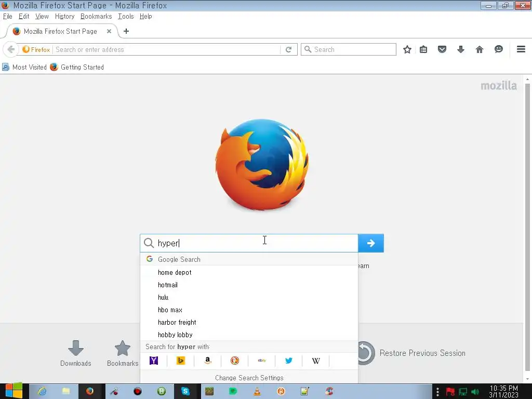Click the network tray icon
Image resolution: width=532 pixels, height=399 pixels.
point(463,392)
